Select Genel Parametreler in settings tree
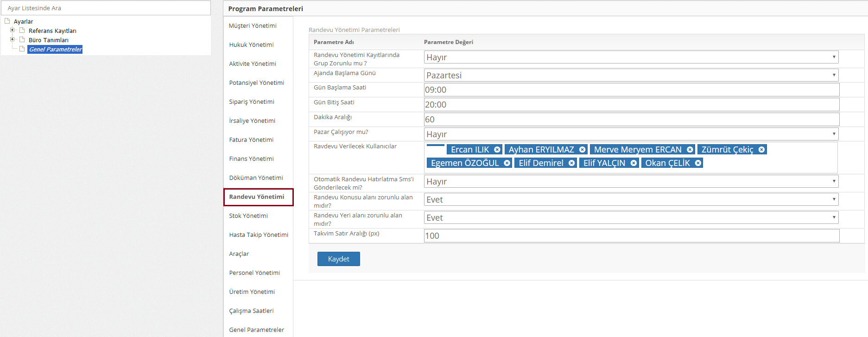 (x=55, y=50)
